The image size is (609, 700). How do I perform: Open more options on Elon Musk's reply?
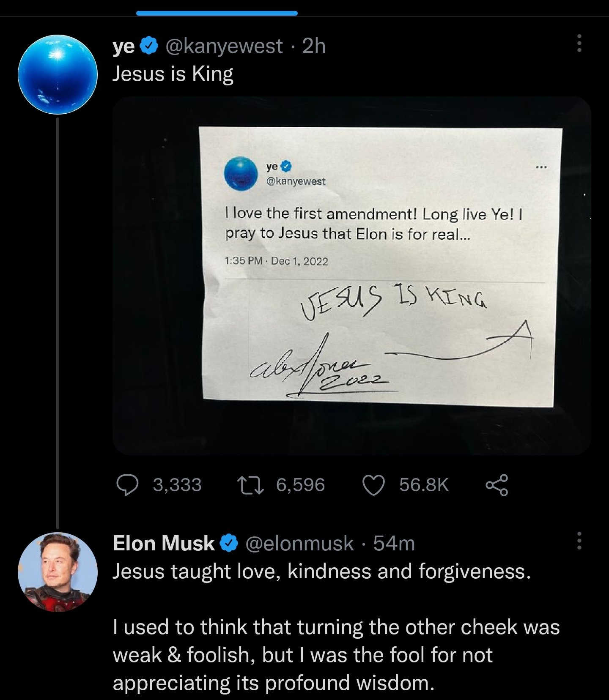[x=579, y=541]
